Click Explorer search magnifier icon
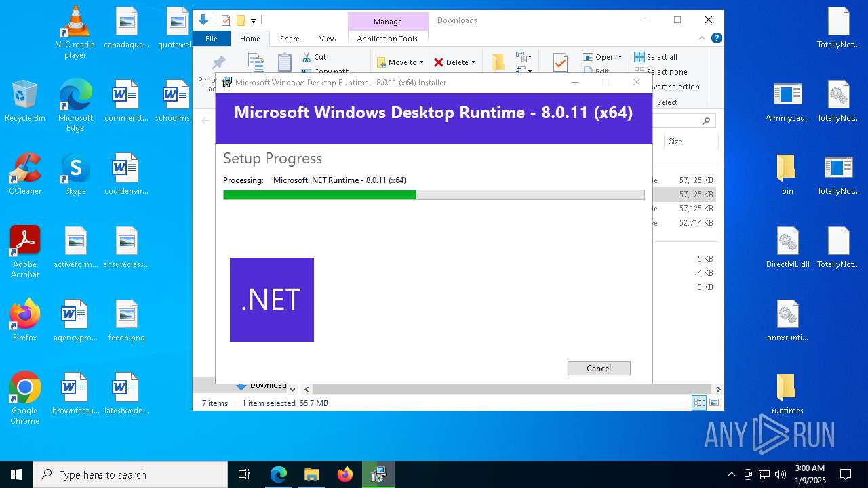868x488 pixels. (706, 121)
